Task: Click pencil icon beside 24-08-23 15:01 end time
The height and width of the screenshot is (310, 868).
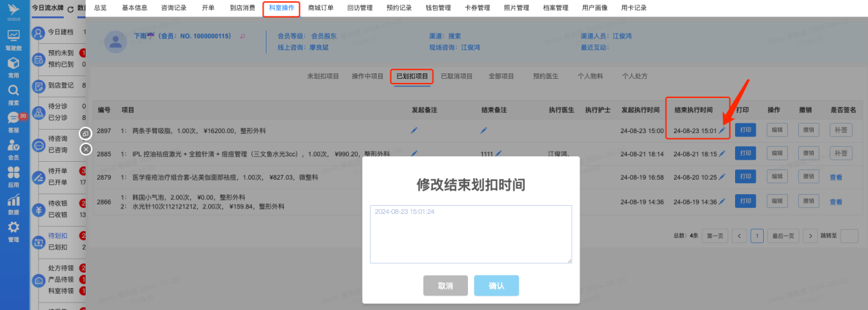Action: click(722, 130)
